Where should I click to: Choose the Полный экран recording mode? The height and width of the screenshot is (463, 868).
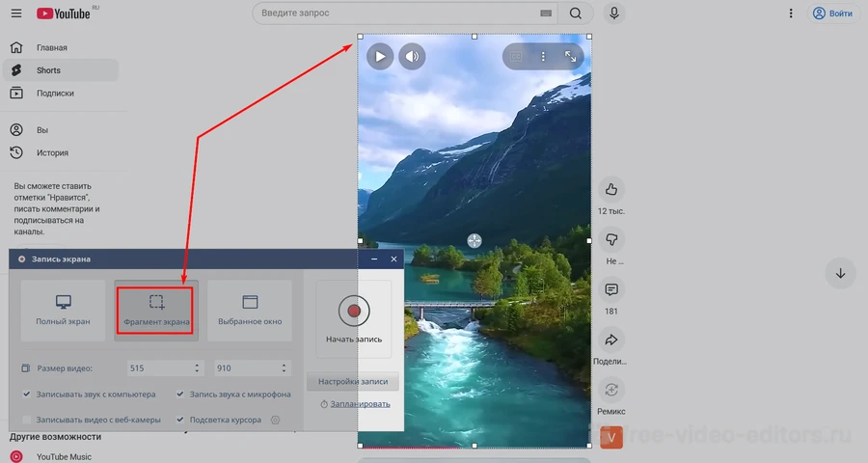[x=63, y=309]
